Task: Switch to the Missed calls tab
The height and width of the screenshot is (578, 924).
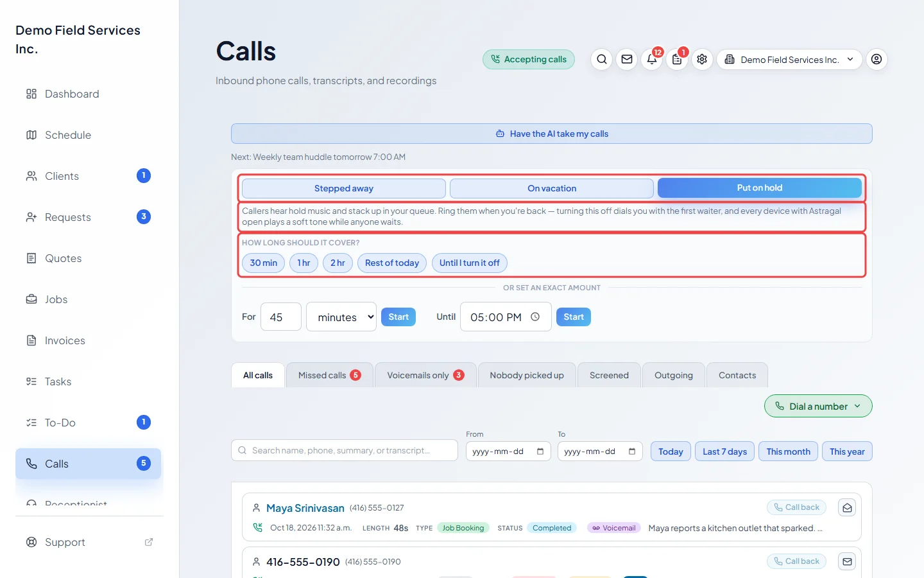Action: pos(330,375)
